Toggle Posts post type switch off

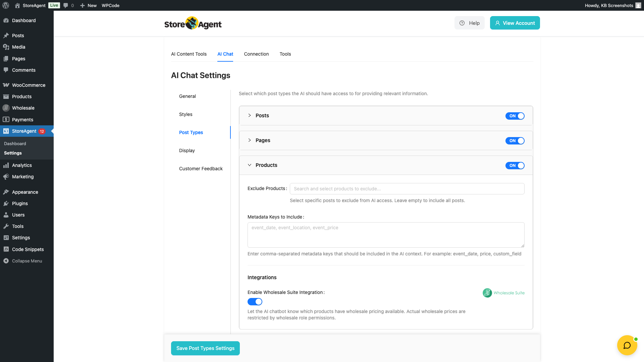point(515,116)
